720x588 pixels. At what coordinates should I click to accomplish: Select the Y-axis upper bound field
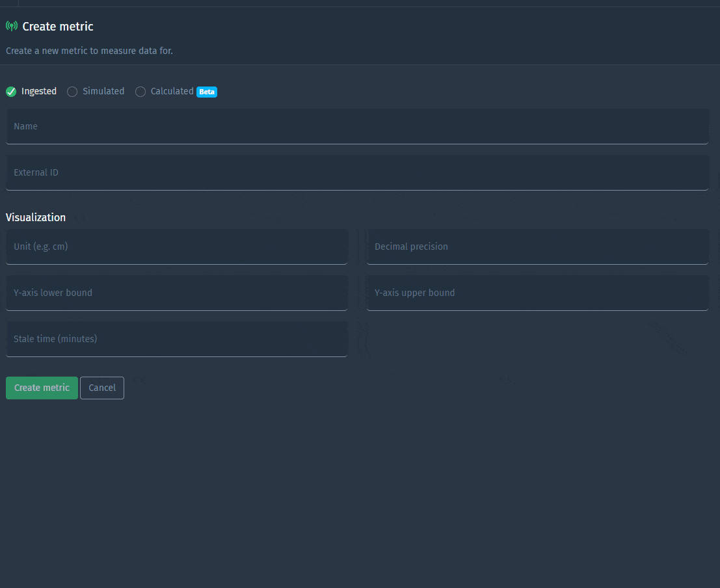[537, 293]
